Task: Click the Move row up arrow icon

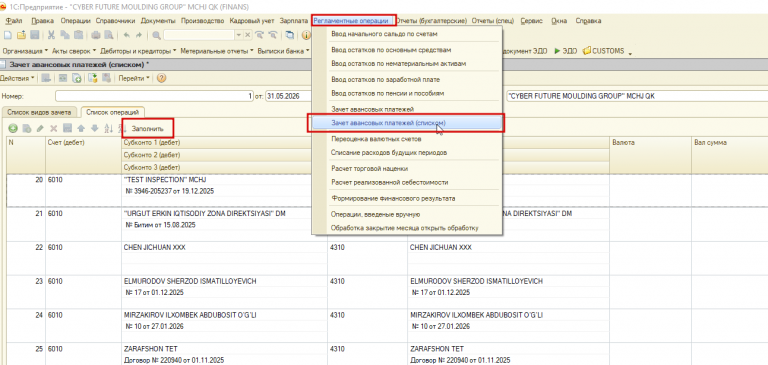Action: pos(81,128)
